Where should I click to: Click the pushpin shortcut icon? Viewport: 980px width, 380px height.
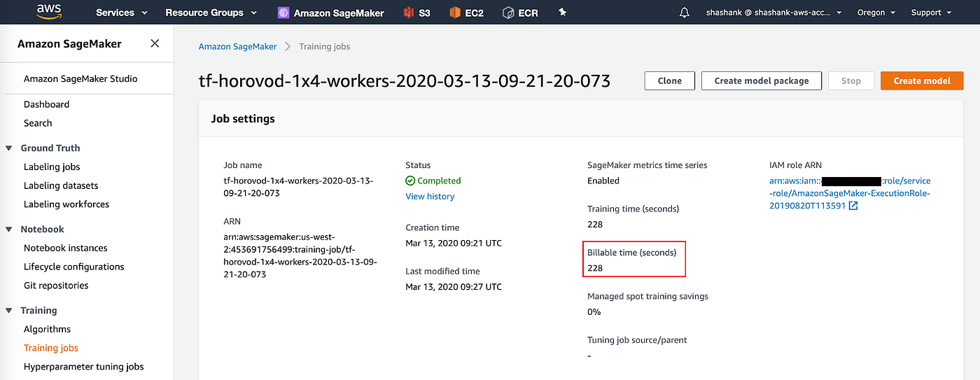[x=563, y=13]
